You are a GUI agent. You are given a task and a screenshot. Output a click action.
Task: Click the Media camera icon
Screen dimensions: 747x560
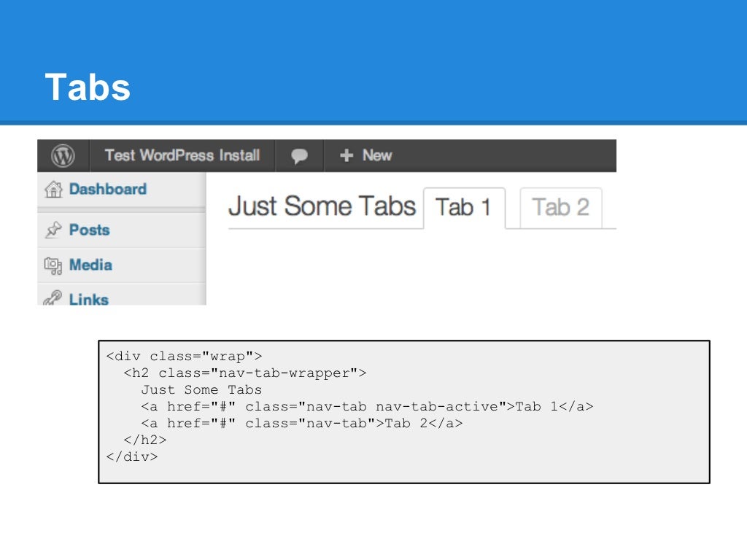[53, 265]
